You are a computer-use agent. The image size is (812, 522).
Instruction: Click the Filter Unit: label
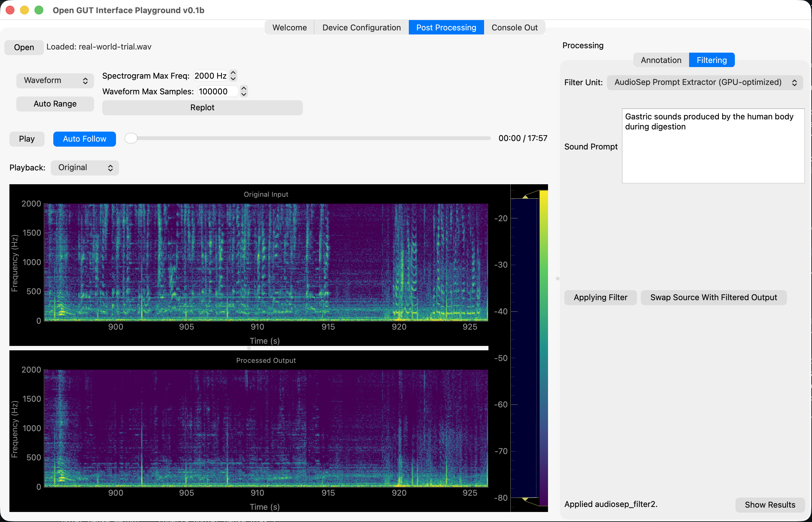(x=583, y=82)
